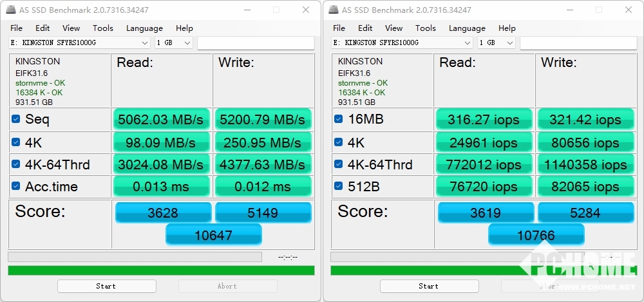
Task: Open 1 GB size dropdown in left window
Action: pos(173,42)
